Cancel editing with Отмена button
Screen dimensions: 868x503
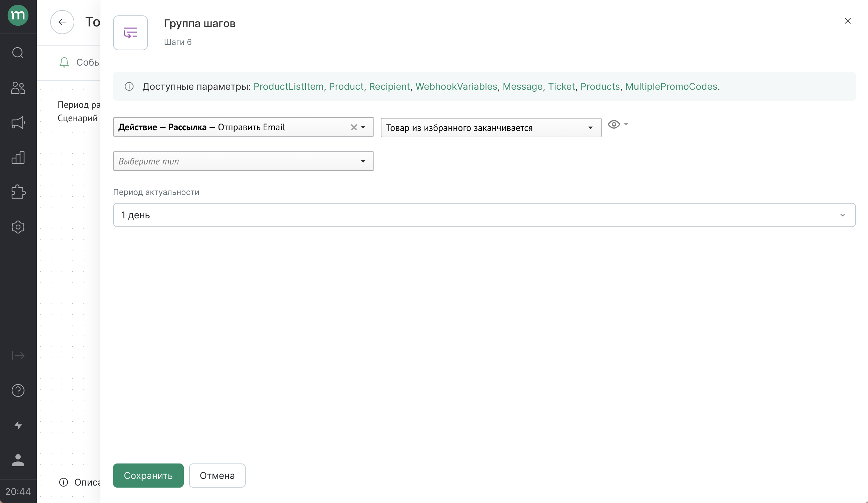(x=217, y=476)
